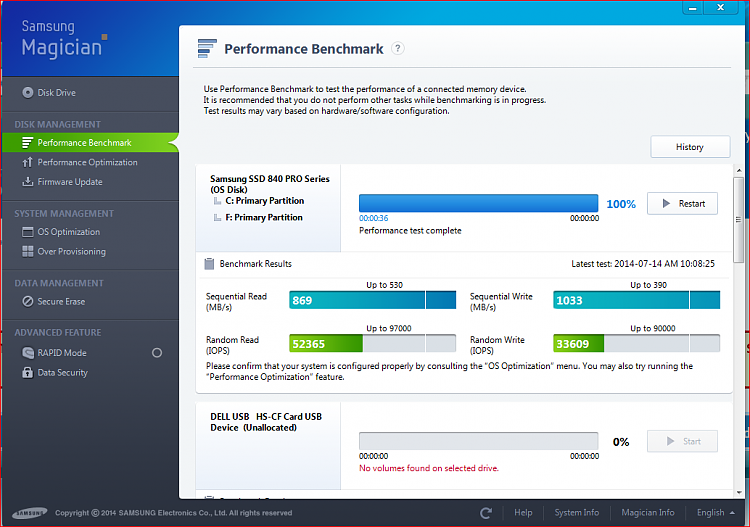Click the Benchmark Results clipboard icon

click(x=209, y=264)
